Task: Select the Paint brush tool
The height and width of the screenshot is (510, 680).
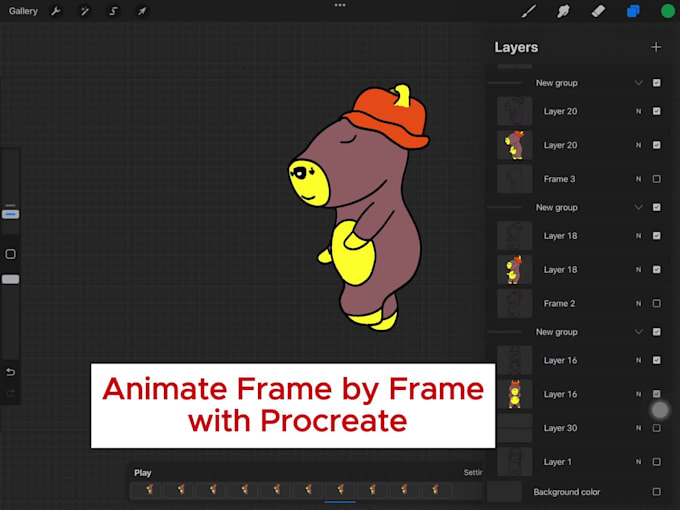Action: click(x=529, y=11)
